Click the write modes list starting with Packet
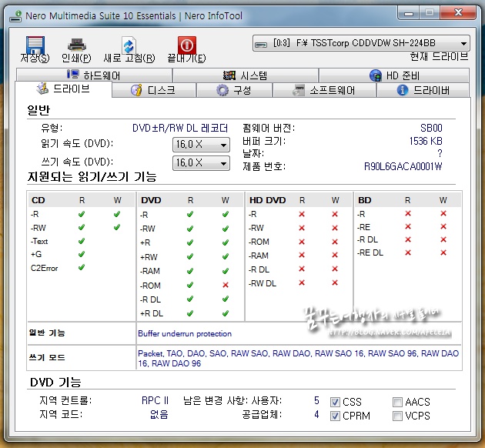 coord(298,359)
